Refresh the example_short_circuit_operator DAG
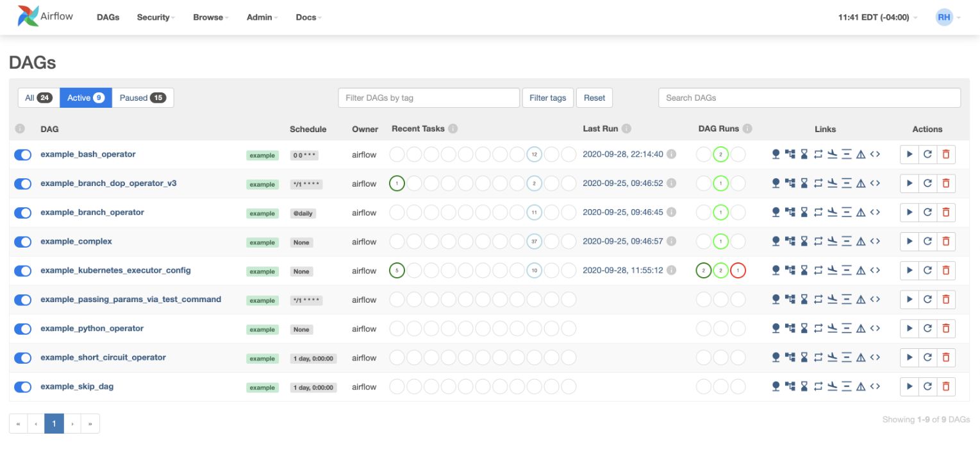 [x=927, y=358]
